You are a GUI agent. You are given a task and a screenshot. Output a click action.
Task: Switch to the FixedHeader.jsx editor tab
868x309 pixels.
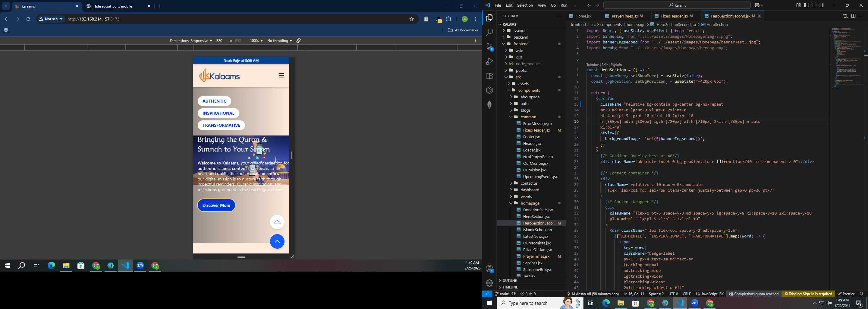point(676,16)
